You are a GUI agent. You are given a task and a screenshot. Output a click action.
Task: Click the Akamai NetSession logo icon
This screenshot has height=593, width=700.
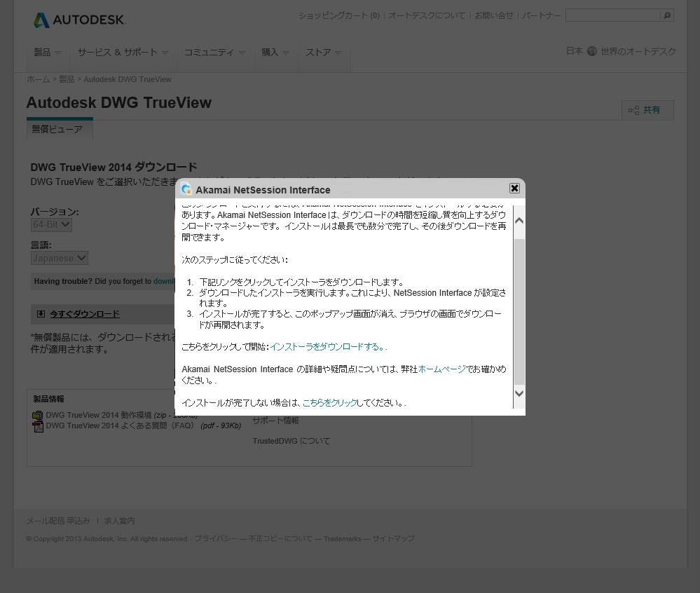coord(186,189)
